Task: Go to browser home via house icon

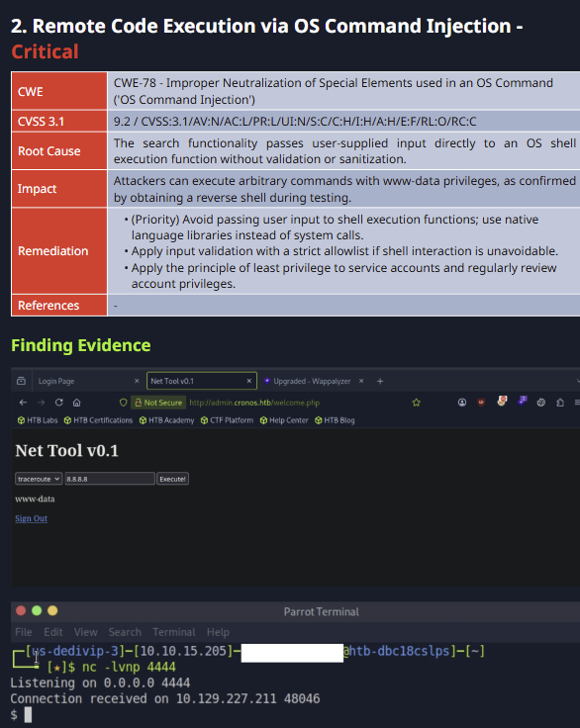Action: pyautogui.click(x=76, y=403)
